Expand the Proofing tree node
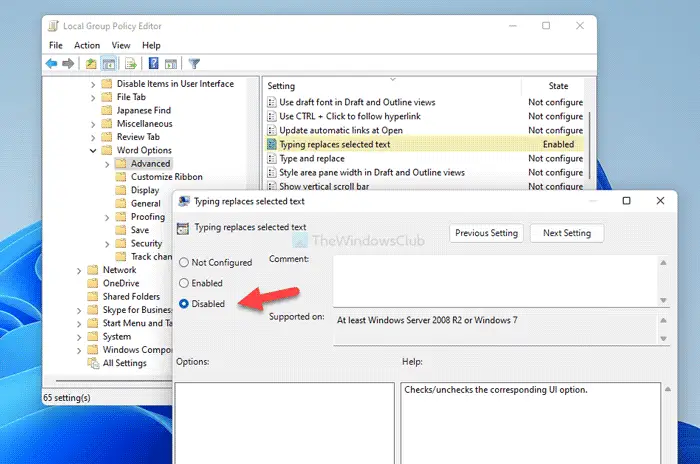This screenshot has height=464, width=700. 107,218
